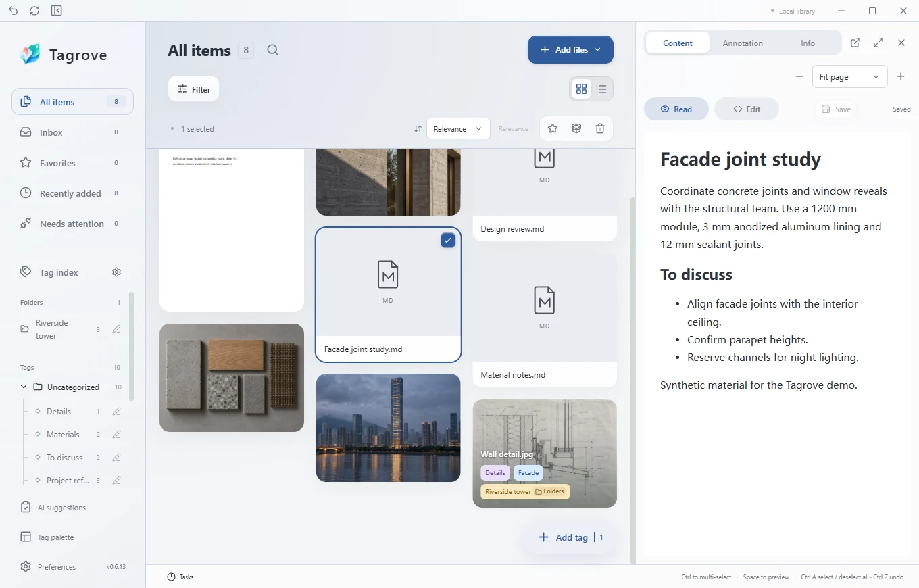Open preview in external window icon
The width and height of the screenshot is (919, 588).
(x=855, y=43)
